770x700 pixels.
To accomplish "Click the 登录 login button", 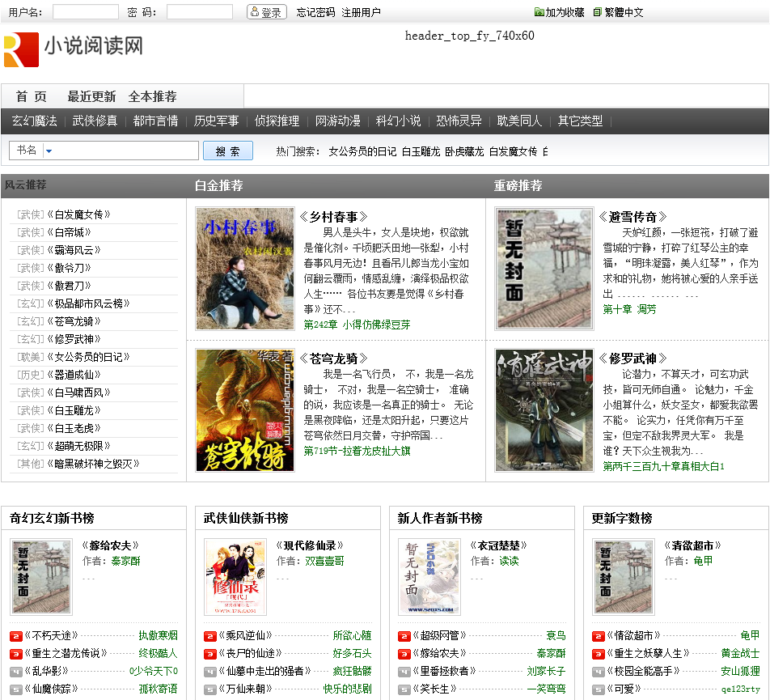I will 267,12.
